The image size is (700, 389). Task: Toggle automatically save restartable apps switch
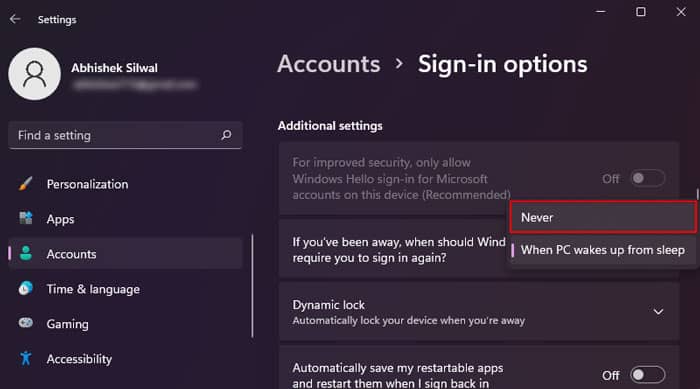pos(648,375)
